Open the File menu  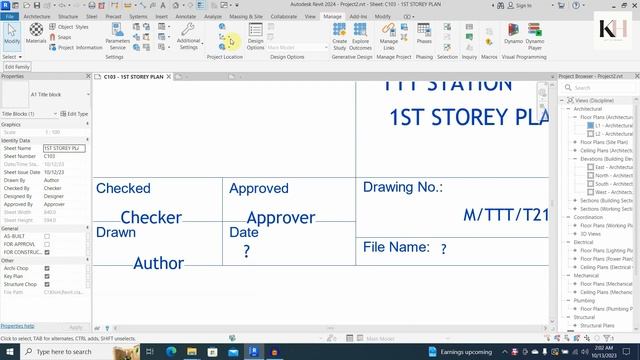coord(9,16)
